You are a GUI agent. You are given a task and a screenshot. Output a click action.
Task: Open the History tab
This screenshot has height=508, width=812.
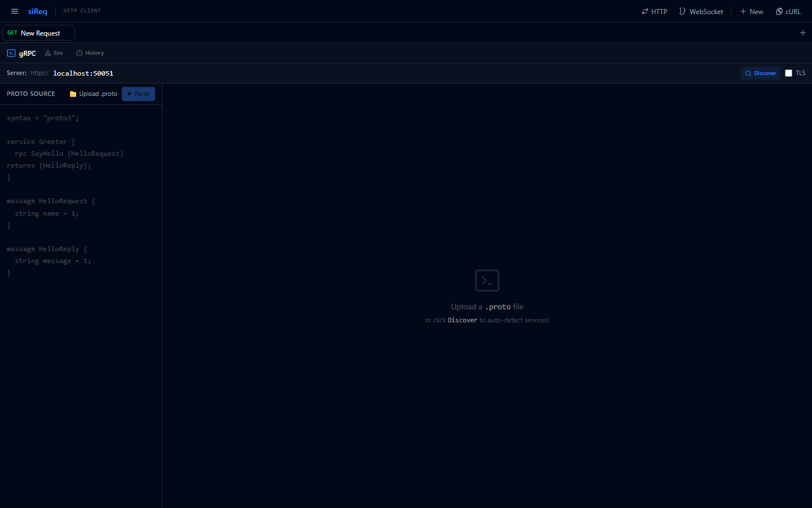click(90, 53)
